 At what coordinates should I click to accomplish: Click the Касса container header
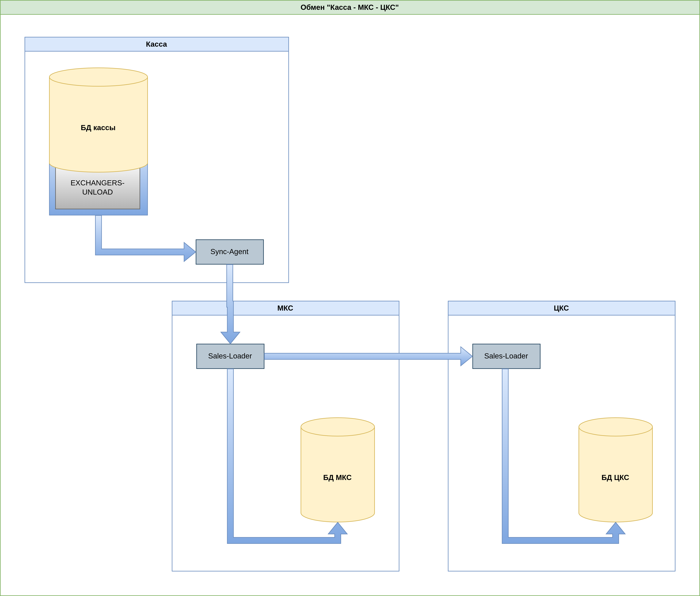point(156,44)
